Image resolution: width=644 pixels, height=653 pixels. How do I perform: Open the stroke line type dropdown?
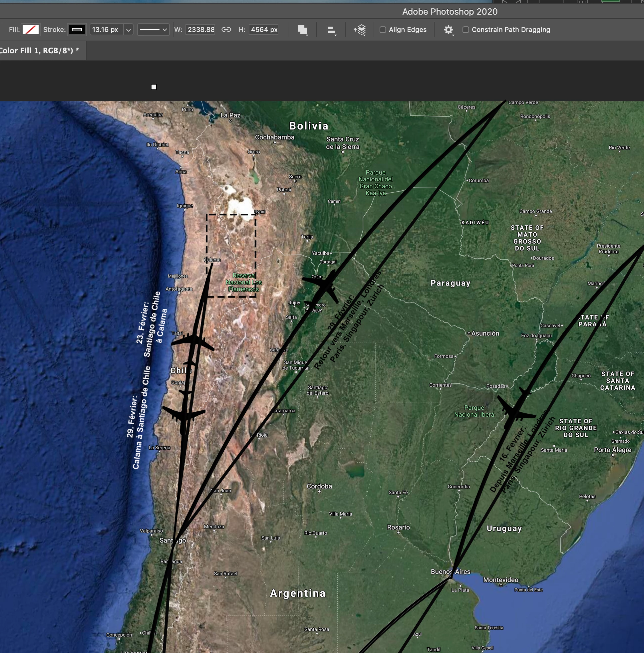[153, 30]
